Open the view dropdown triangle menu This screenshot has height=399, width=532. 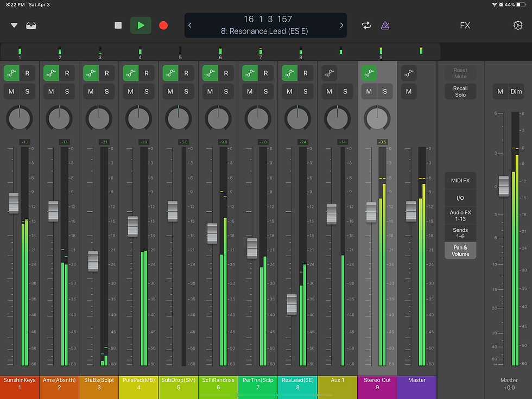[14, 26]
